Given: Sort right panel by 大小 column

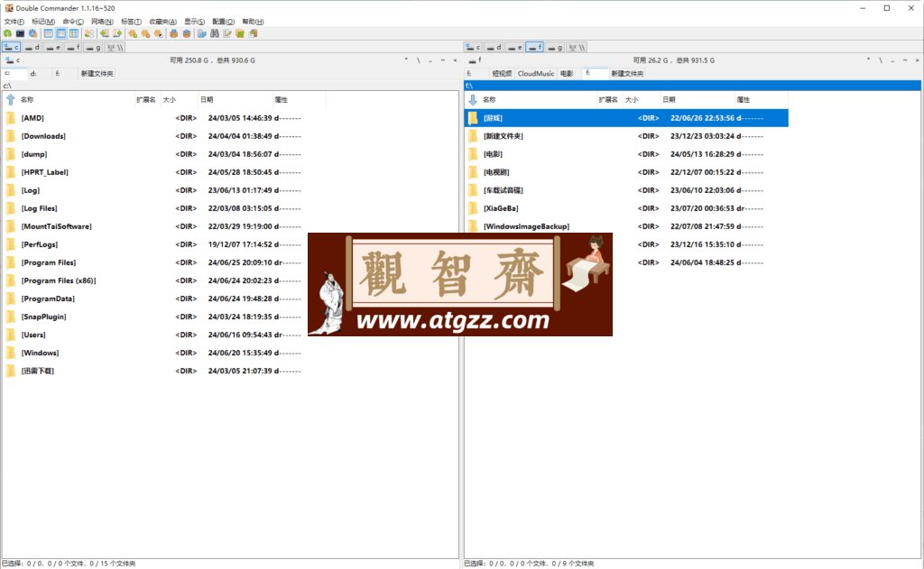Looking at the screenshot, I should tap(641, 99).
